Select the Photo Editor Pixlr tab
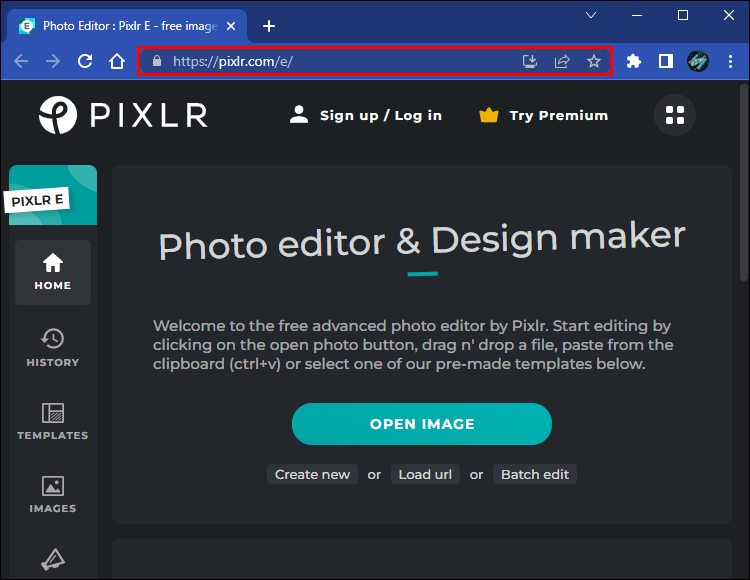The height and width of the screenshot is (580, 750). coord(128,26)
